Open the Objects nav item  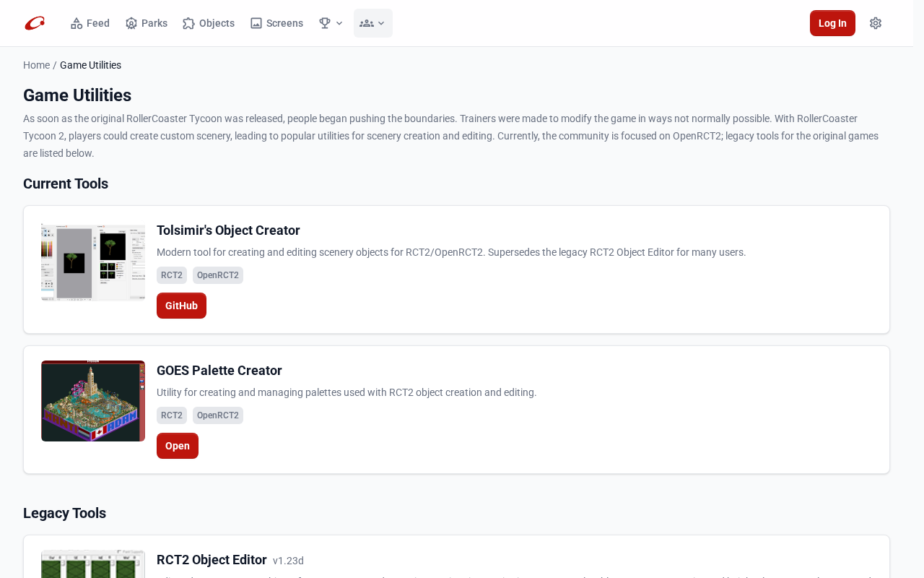pyautogui.click(x=209, y=23)
